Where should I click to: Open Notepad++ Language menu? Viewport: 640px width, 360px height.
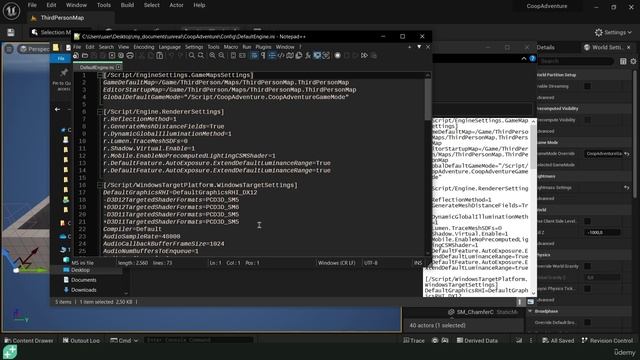point(169,47)
